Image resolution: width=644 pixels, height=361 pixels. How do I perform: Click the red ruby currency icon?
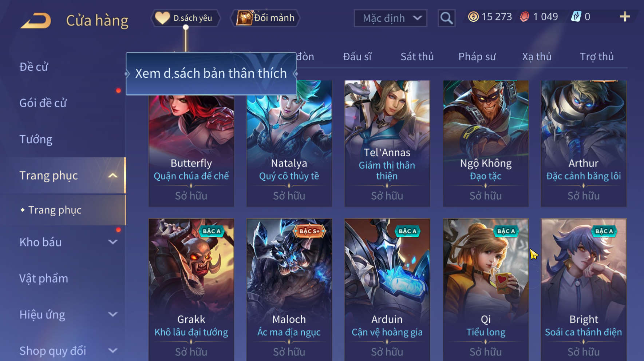(x=524, y=17)
